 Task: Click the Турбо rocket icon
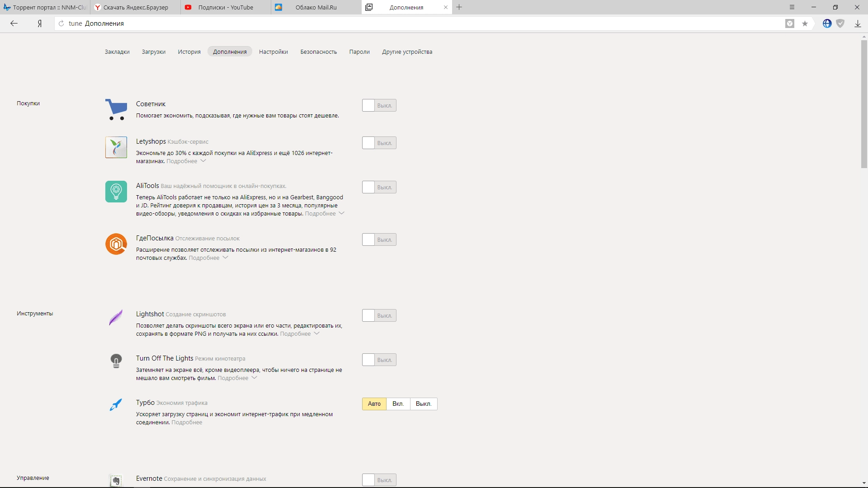[x=116, y=404]
